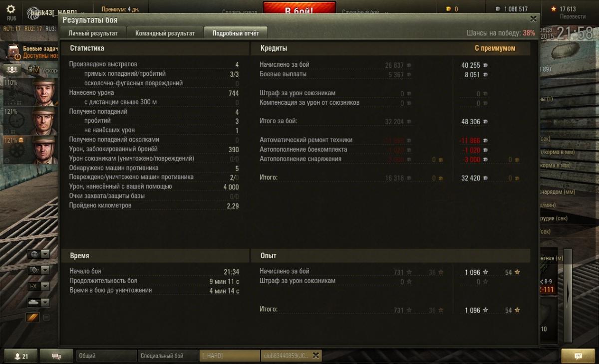
Task: Click the gold coin currency icon
Action: 448,9
